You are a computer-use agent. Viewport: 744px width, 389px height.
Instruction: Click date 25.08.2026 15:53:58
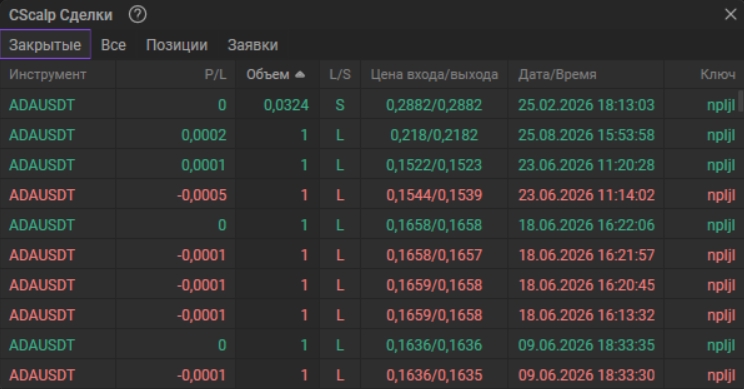click(x=586, y=135)
